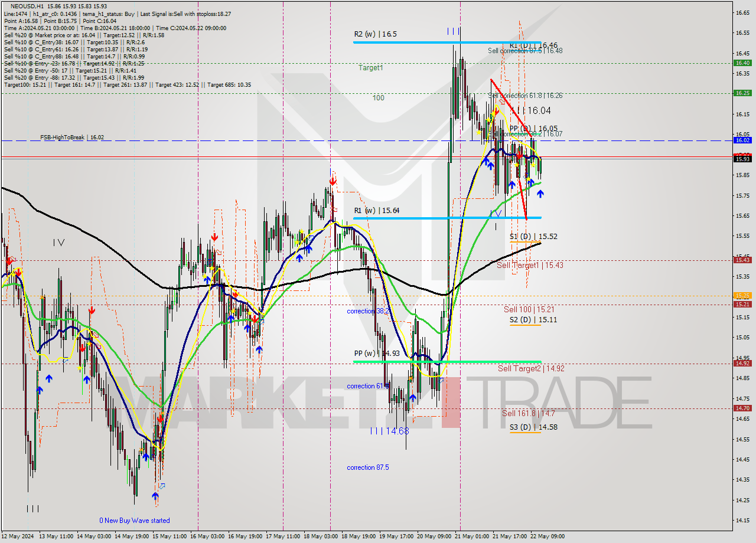Click the '16.04' wave price label
The height and width of the screenshot is (543, 756).
coord(539,110)
